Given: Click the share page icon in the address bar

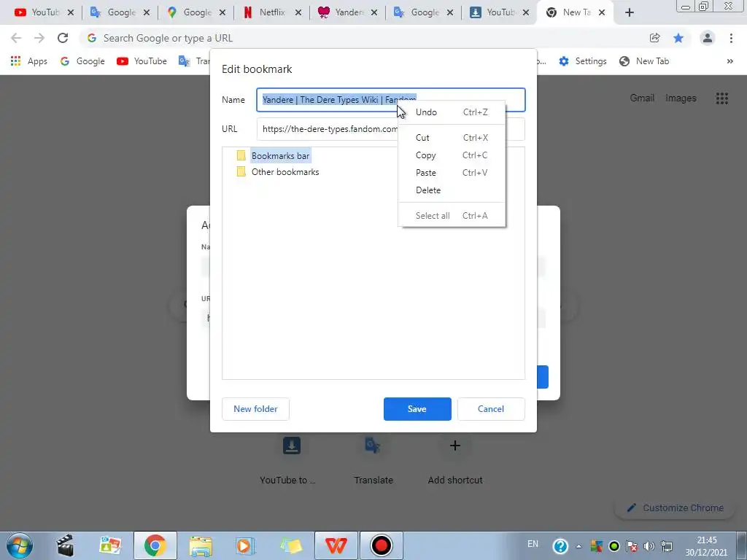Looking at the screenshot, I should pyautogui.click(x=654, y=38).
